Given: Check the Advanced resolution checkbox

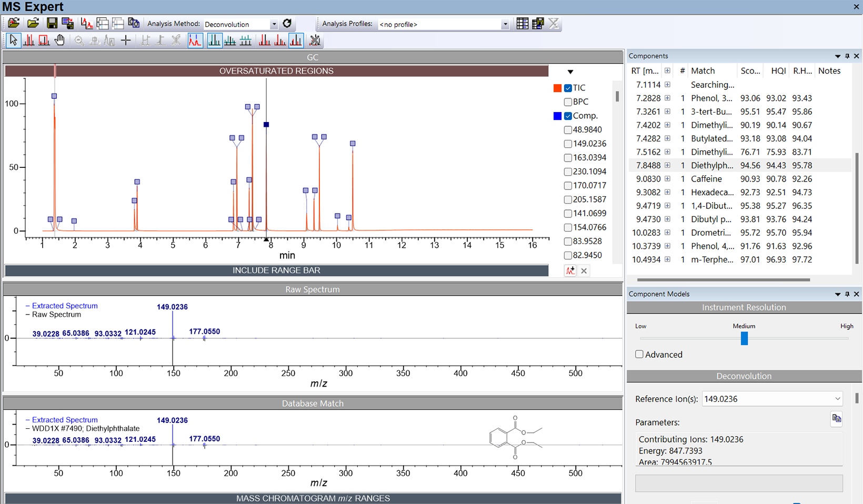Looking at the screenshot, I should 639,355.
